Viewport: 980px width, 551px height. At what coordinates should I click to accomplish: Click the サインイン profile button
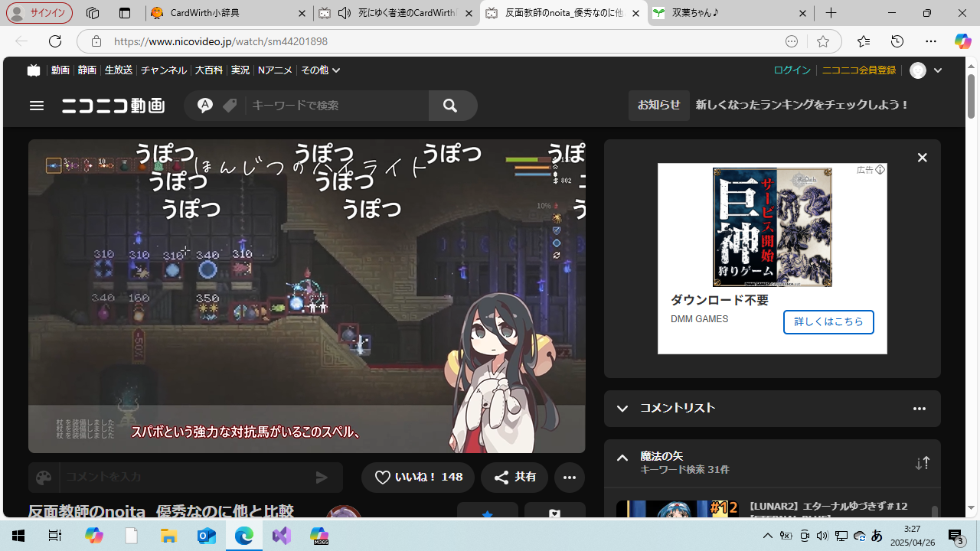(39, 13)
